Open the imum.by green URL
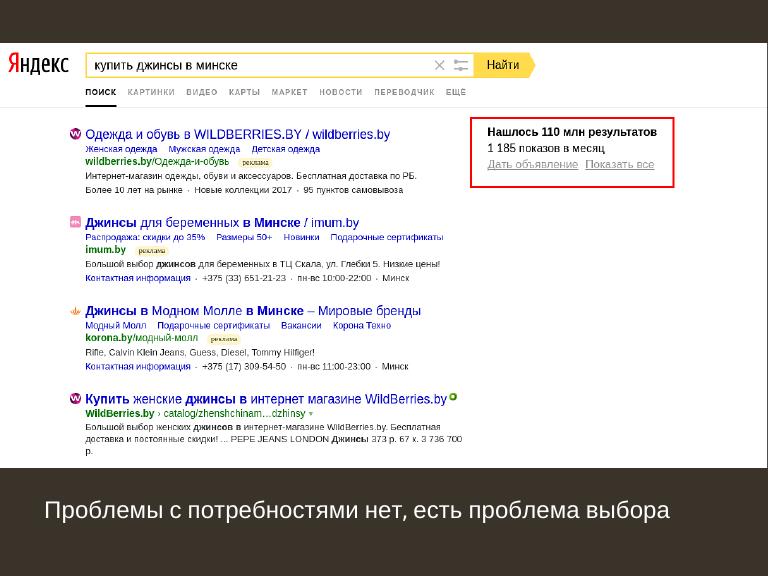The height and width of the screenshot is (576, 768). (106, 249)
